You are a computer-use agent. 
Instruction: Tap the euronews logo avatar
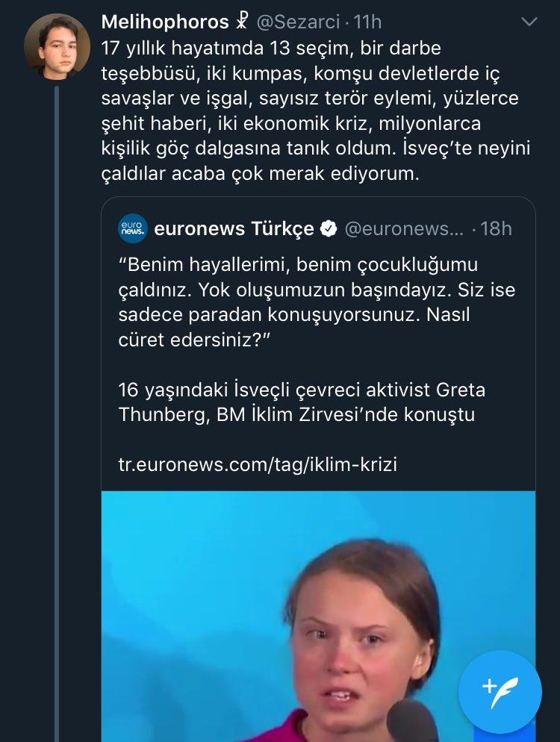point(133,228)
